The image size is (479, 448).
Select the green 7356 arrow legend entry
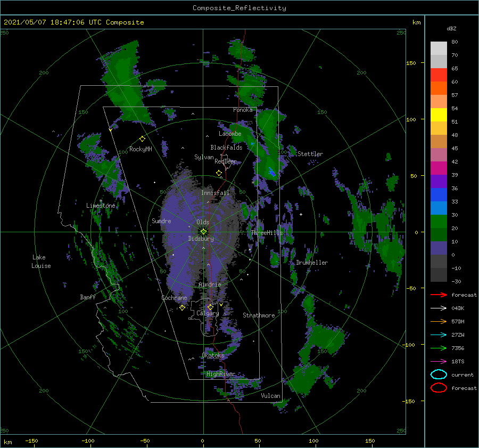[x=439, y=348]
